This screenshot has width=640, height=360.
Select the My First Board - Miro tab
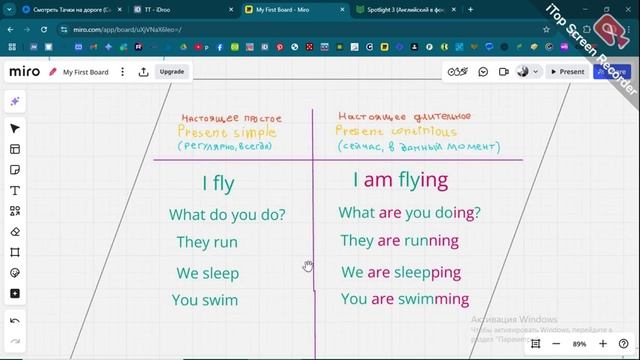(295, 9)
